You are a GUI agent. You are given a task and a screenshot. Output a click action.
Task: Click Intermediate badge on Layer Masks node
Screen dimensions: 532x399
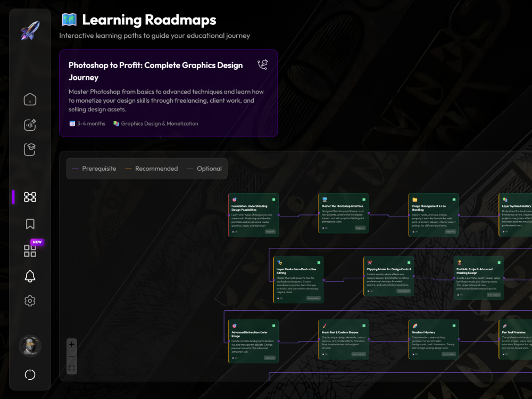(x=313, y=298)
